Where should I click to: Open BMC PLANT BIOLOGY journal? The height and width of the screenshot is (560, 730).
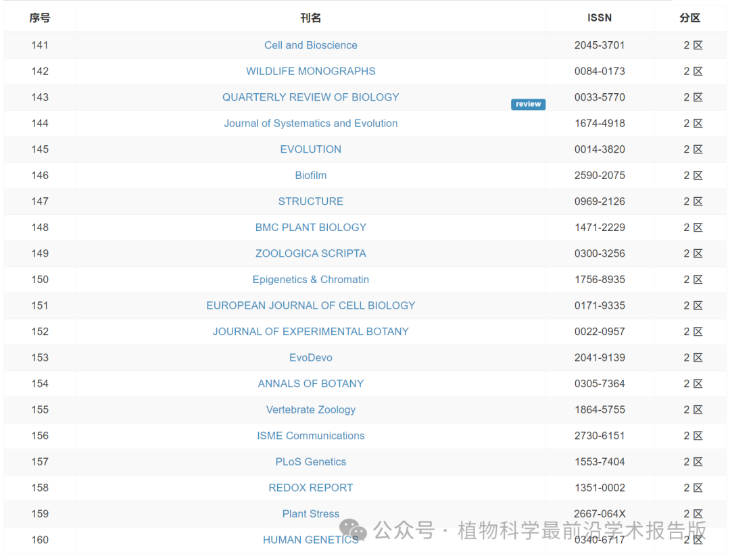coord(310,227)
